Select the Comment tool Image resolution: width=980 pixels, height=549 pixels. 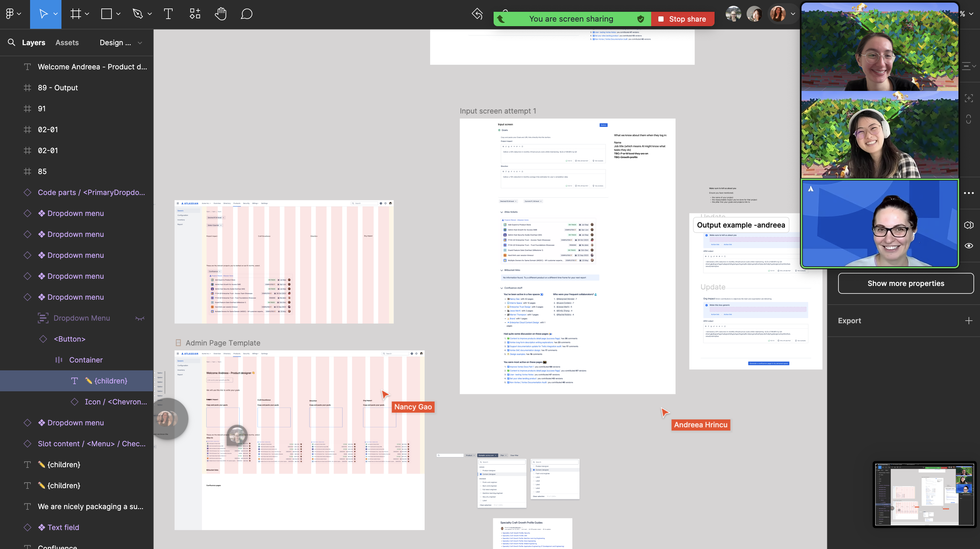[x=246, y=14]
